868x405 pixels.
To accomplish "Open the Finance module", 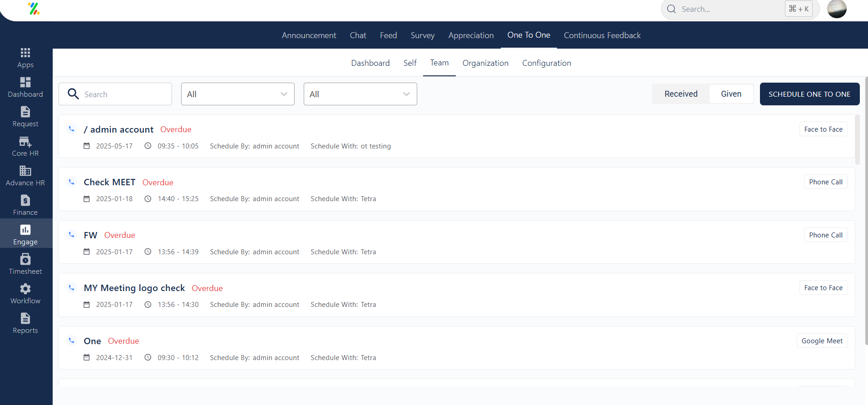I will pyautogui.click(x=25, y=206).
